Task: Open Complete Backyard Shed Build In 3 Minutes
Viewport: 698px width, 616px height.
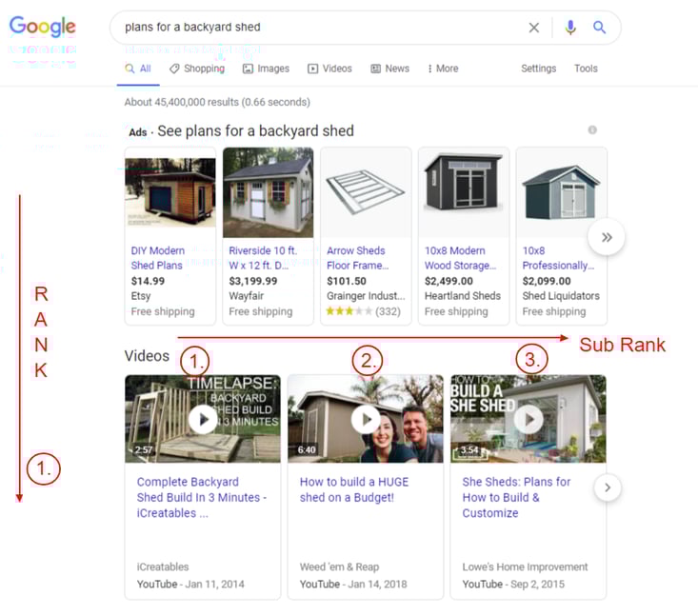Action: click(202, 498)
